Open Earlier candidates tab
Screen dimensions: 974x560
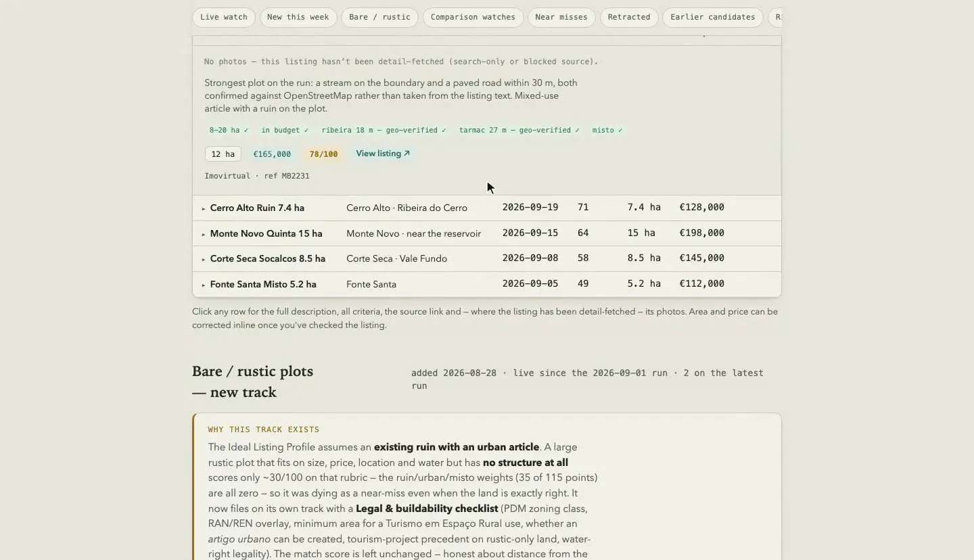coord(713,18)
